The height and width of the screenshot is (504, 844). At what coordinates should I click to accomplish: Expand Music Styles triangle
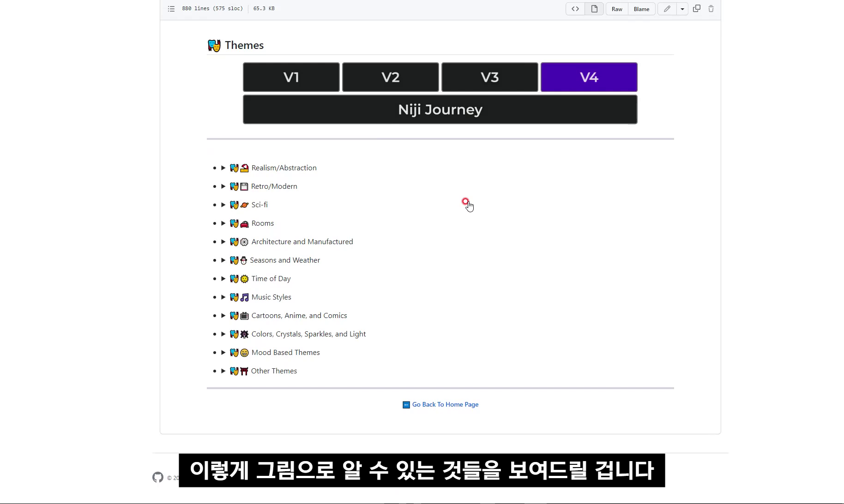pos(223,297)
